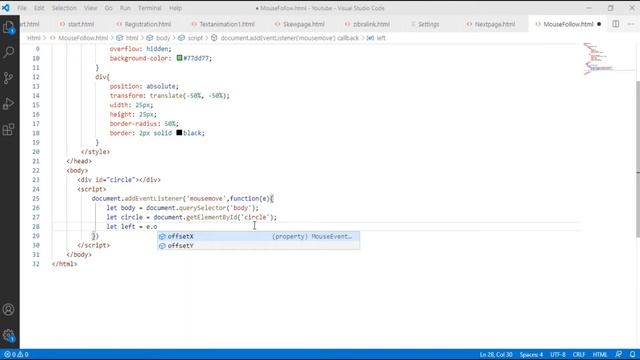Open the File menu
This screenshot has width=640, height=360.
pyautogui.click(x=22, y=8)
